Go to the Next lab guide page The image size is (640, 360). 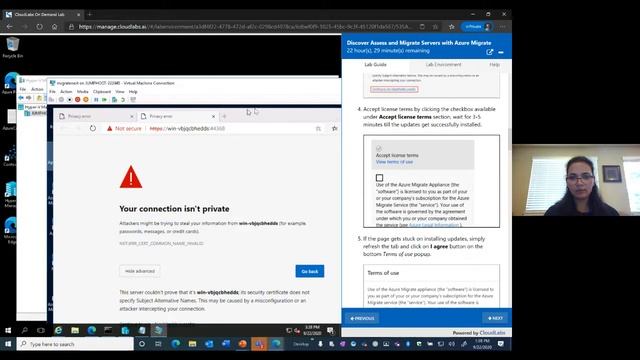(495, 318)
